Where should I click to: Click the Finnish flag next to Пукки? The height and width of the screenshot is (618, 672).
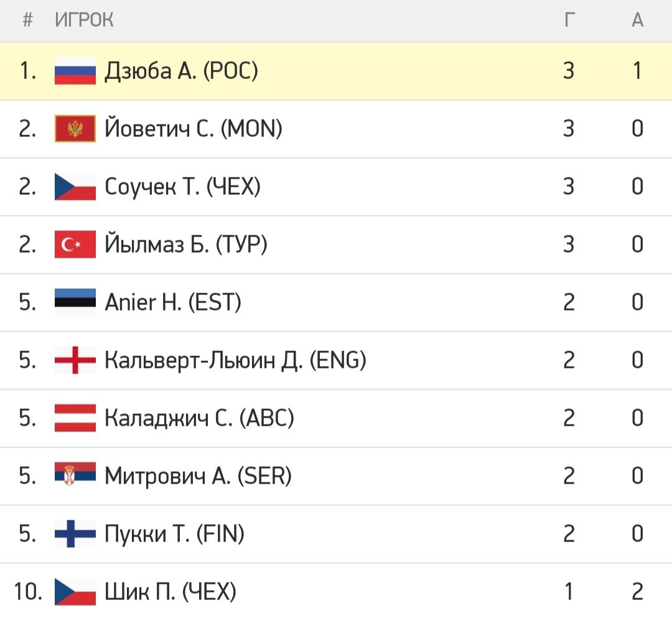click(75, 533)
